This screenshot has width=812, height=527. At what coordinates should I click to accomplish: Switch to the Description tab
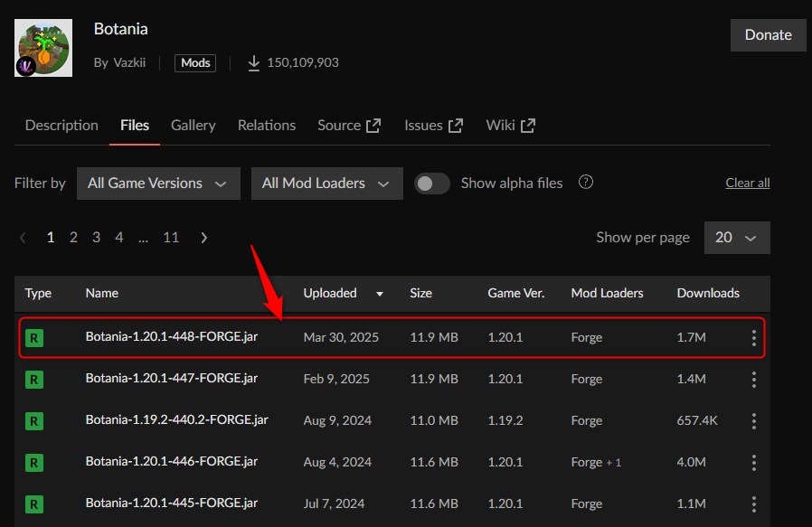click(x=61, y=126)
